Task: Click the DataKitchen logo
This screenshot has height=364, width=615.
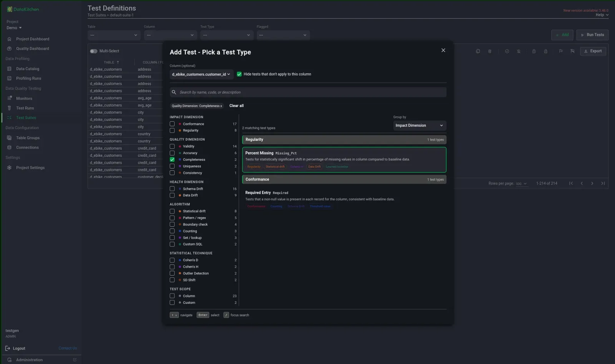Action: 23,9
